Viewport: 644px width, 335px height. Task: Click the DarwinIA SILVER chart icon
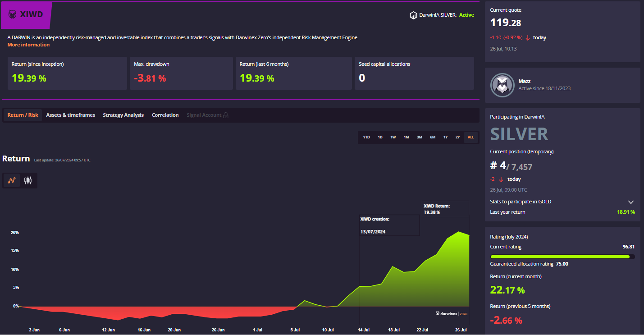413,15
